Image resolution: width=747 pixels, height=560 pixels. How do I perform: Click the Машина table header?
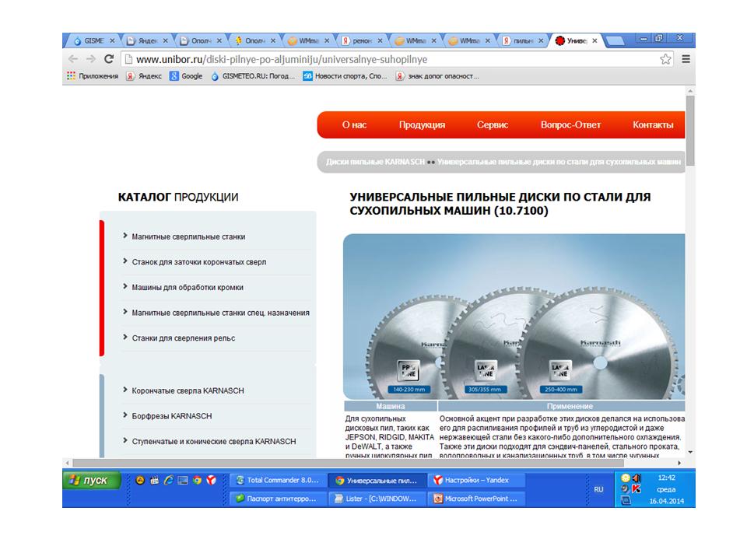(x=391, y=406)
